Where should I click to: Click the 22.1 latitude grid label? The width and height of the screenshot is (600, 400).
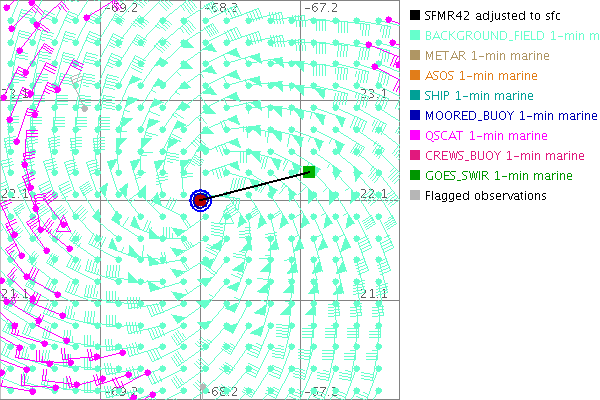372,193
